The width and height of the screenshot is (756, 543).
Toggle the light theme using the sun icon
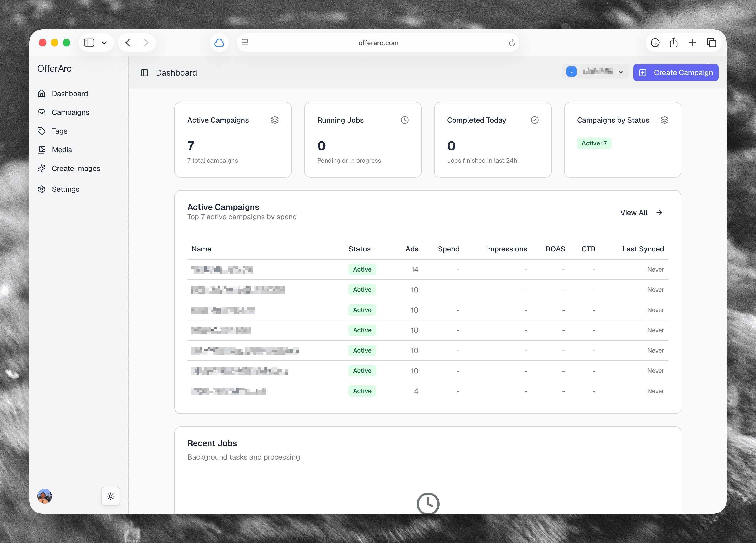tap(110, 496)
